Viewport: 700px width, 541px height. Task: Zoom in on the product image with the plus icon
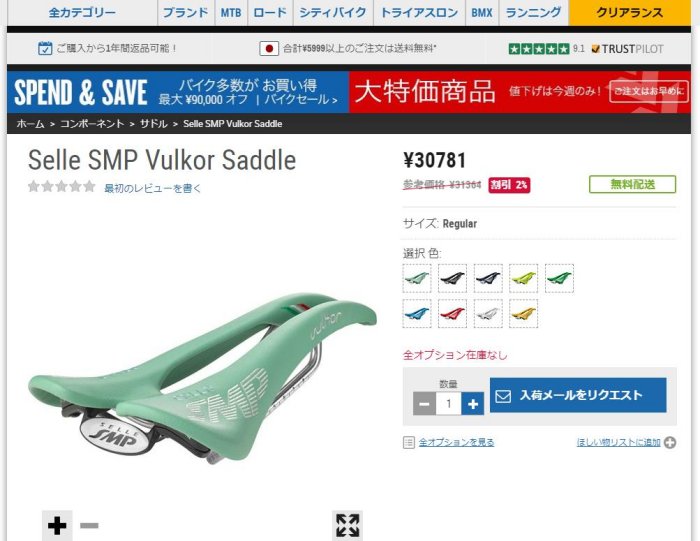click(x=57, y=526)
